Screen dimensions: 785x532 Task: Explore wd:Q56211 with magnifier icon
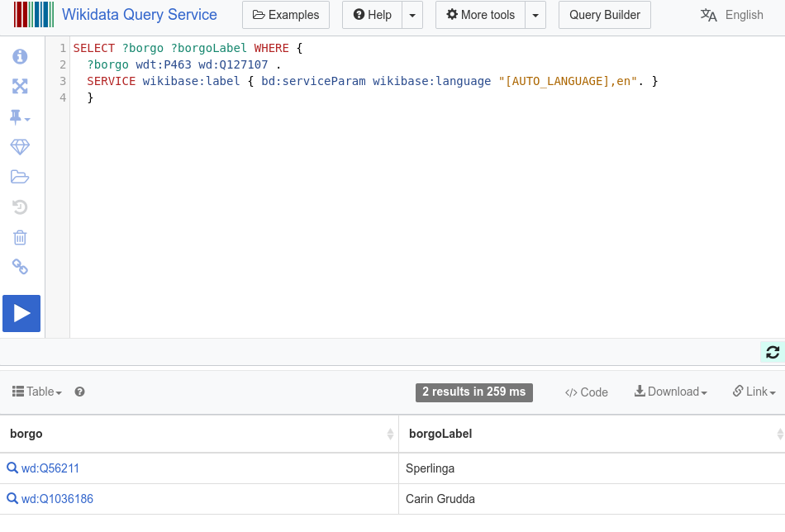12,468
